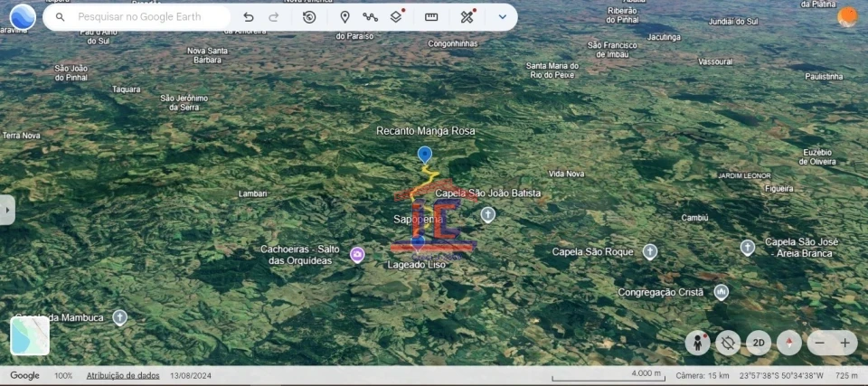Screen dimensions: 868x386
Task: Open the Google Earth main menu logo
Action: (23, 17)
